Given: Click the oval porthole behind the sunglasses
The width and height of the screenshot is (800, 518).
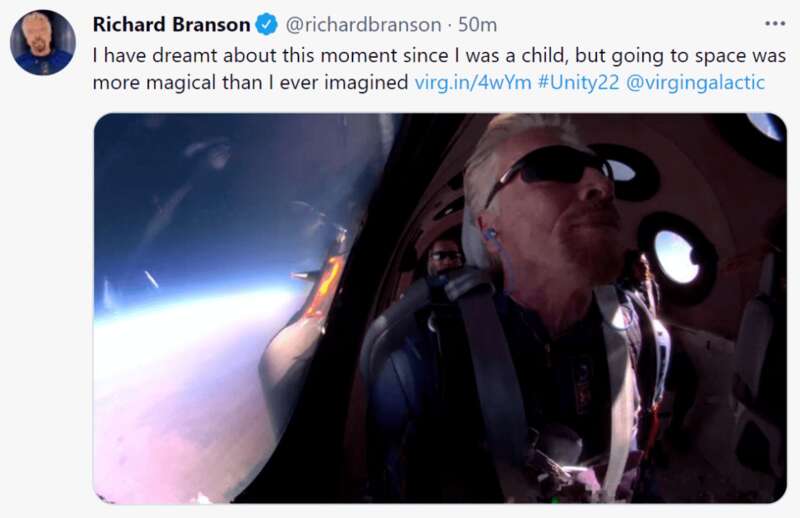Looking at the screenshot, I should [620, 170].
